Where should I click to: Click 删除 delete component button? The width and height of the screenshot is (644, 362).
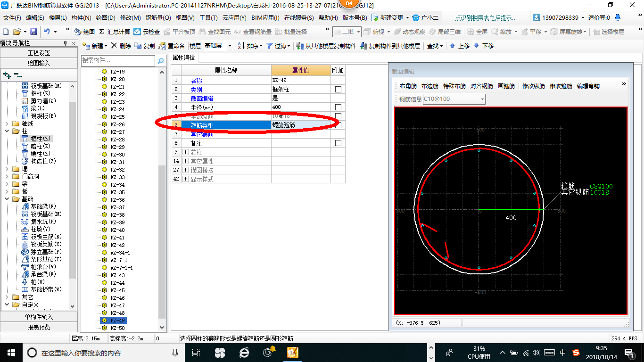coord(121,46)
